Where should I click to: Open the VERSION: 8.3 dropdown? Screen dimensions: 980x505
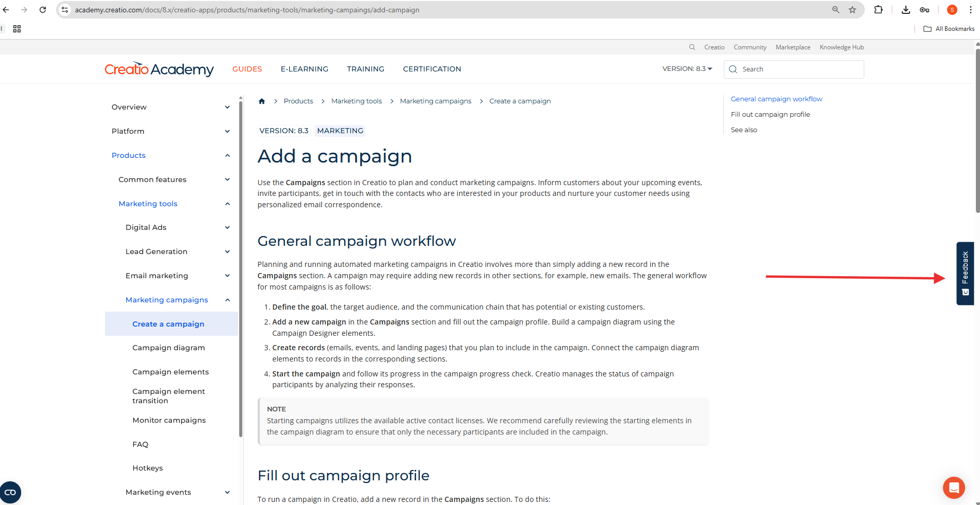[x=687, y=69]
